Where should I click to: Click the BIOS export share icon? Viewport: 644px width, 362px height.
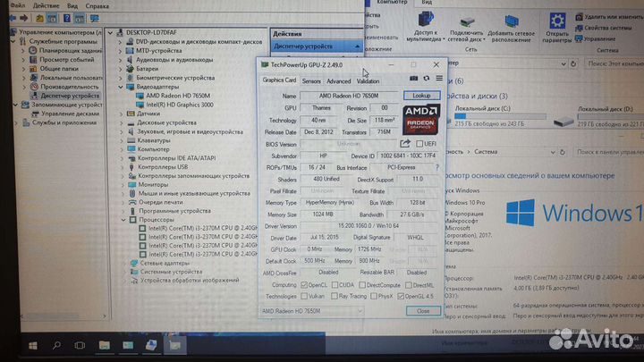tap(404, 143)
